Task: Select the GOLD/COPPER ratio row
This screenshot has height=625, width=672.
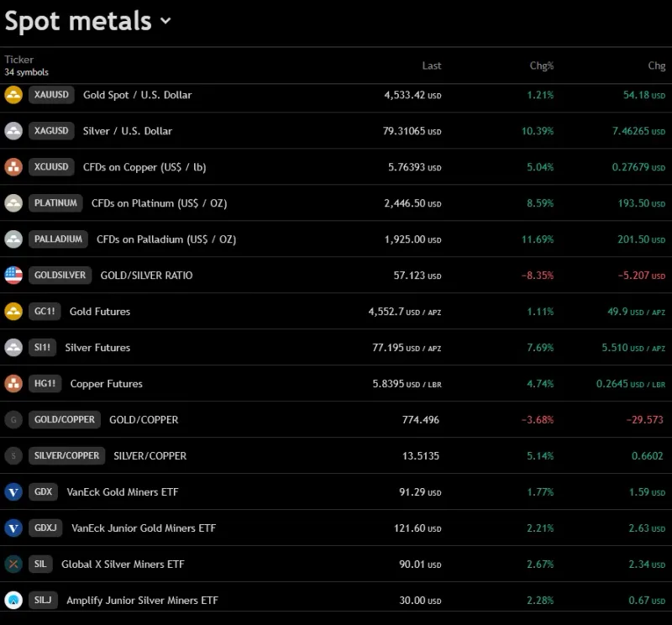Action: click(x=336, y=419)
